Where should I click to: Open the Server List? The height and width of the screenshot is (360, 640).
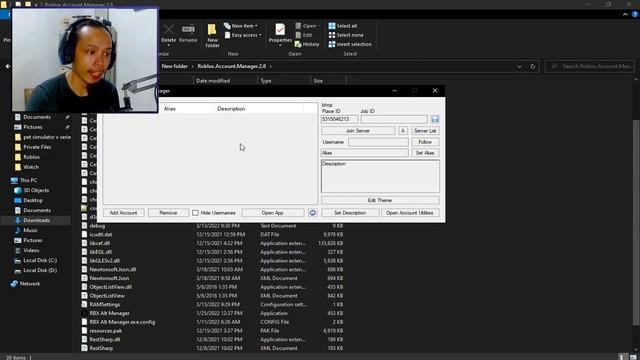tap(425, 131)
